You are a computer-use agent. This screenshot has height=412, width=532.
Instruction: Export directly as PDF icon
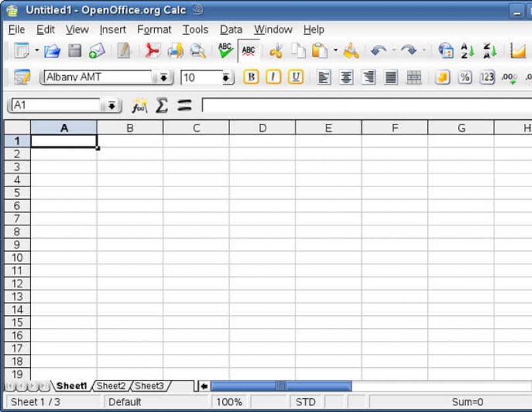tap(152, 51)
